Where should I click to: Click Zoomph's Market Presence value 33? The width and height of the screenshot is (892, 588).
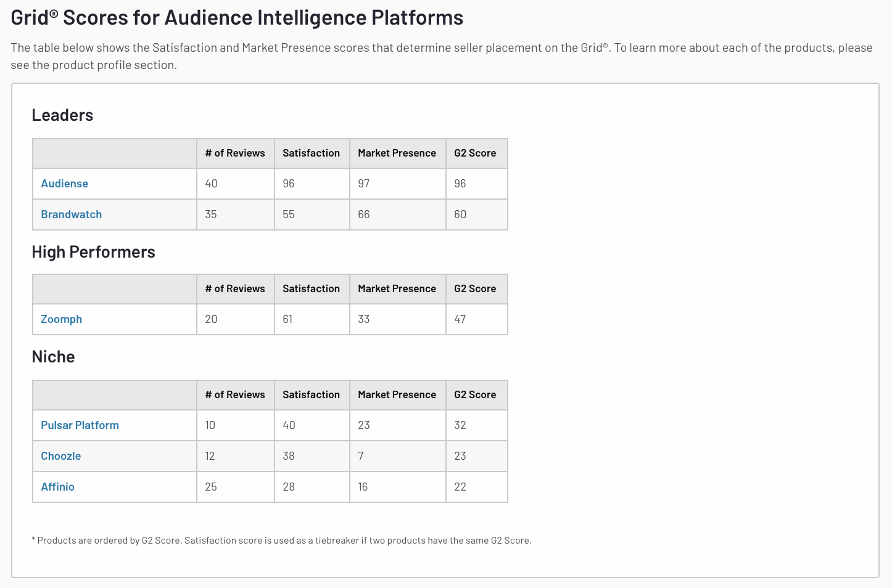(x=364, y=319)
